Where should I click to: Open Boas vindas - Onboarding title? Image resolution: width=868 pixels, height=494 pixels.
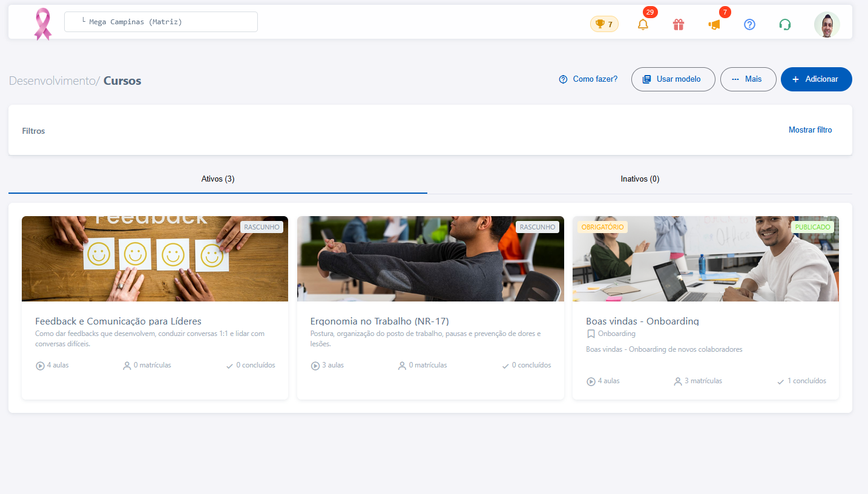[x=643, y=321]
